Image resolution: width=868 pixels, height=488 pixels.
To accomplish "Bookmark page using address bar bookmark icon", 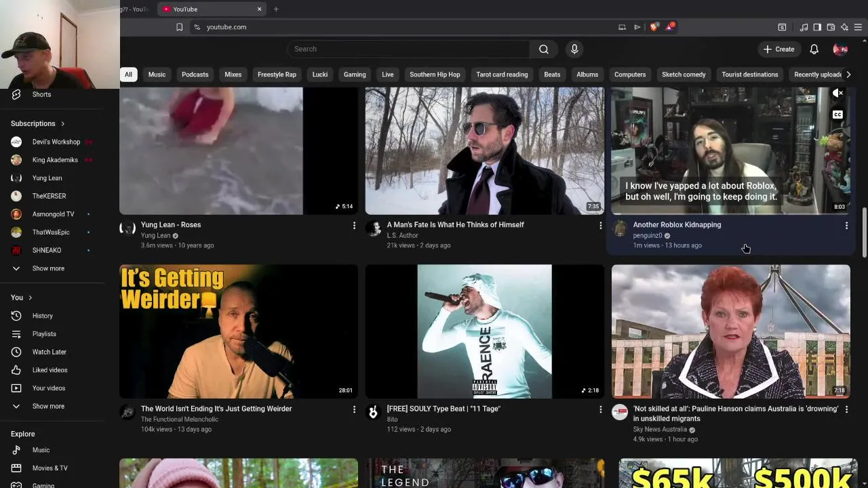I will click(179, 27).
